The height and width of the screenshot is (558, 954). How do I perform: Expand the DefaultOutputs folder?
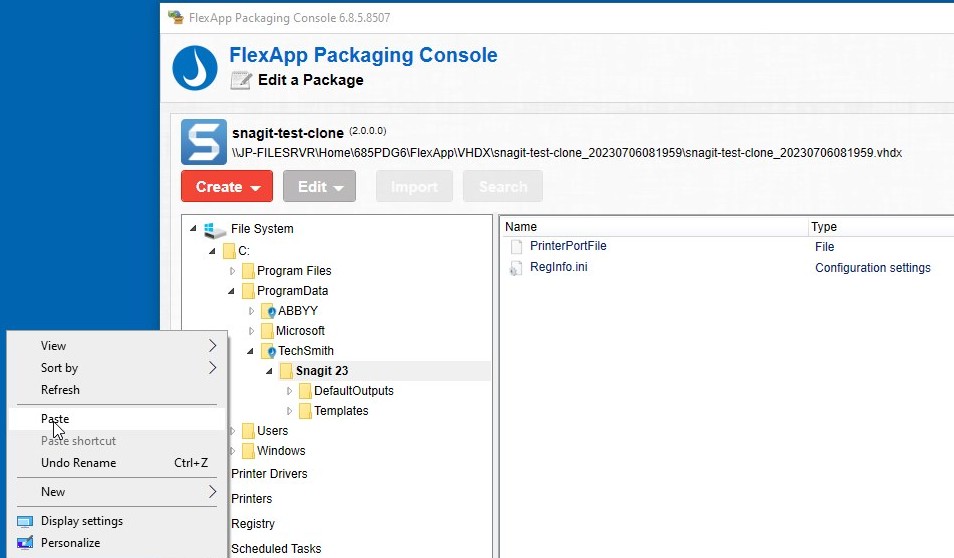point(290,391)
